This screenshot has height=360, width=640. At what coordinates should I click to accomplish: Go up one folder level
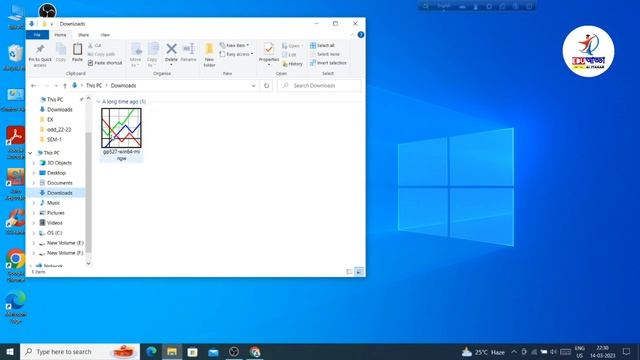pos(64,86)
